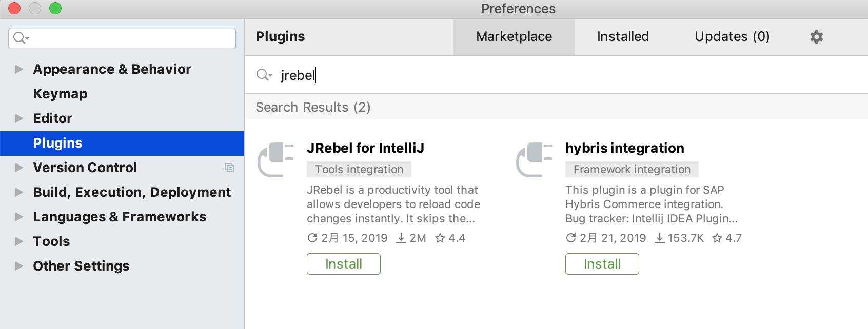The width and height of the screenshot is (868, 329).
Task: Expand the Tools settings section
Action: (19, 241)
